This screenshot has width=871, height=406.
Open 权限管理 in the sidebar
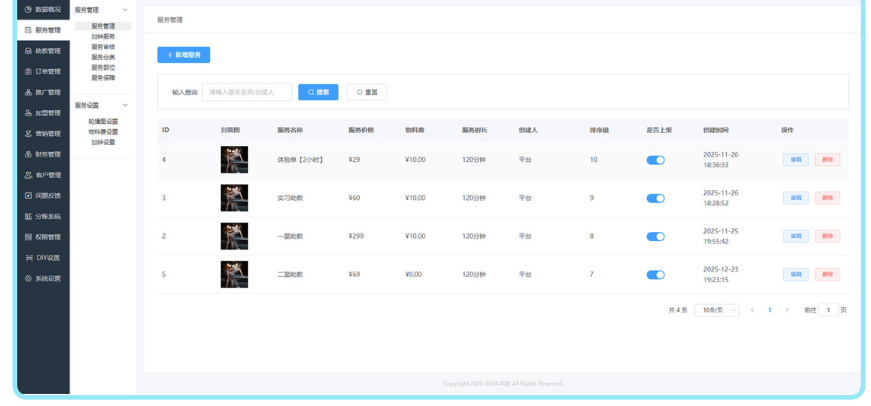(42, 237)
